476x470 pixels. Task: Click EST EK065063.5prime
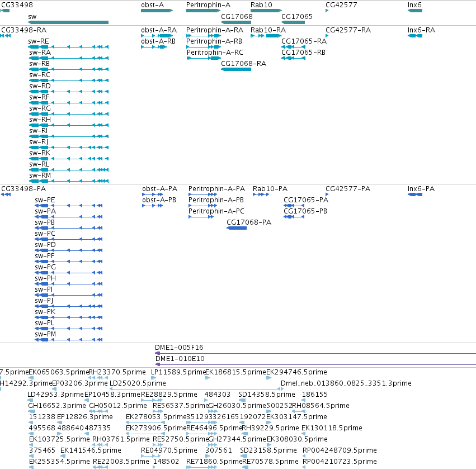click(x=59, y=372)
